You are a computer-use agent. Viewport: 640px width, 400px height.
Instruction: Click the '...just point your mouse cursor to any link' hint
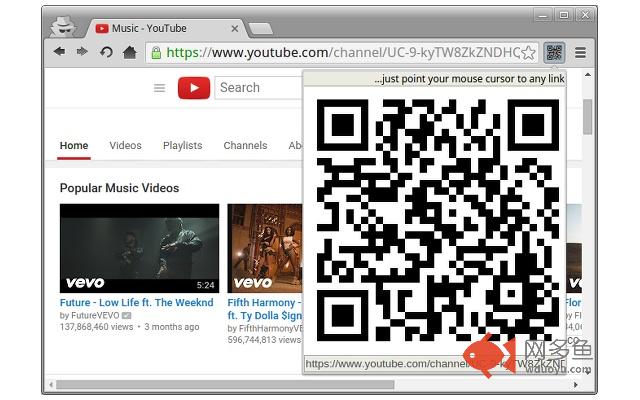click(x=469, y=79)
